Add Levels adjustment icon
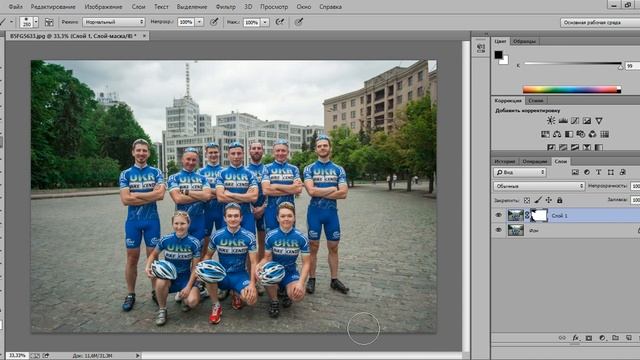Screen dimensions: 640x360 563,120
